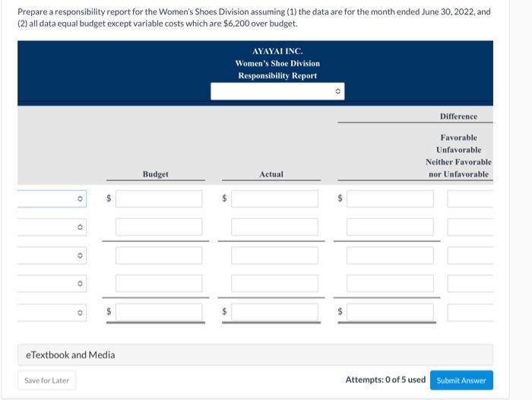
Task: Click the fourth row Actual input field
Action: (x=274, y=284)
